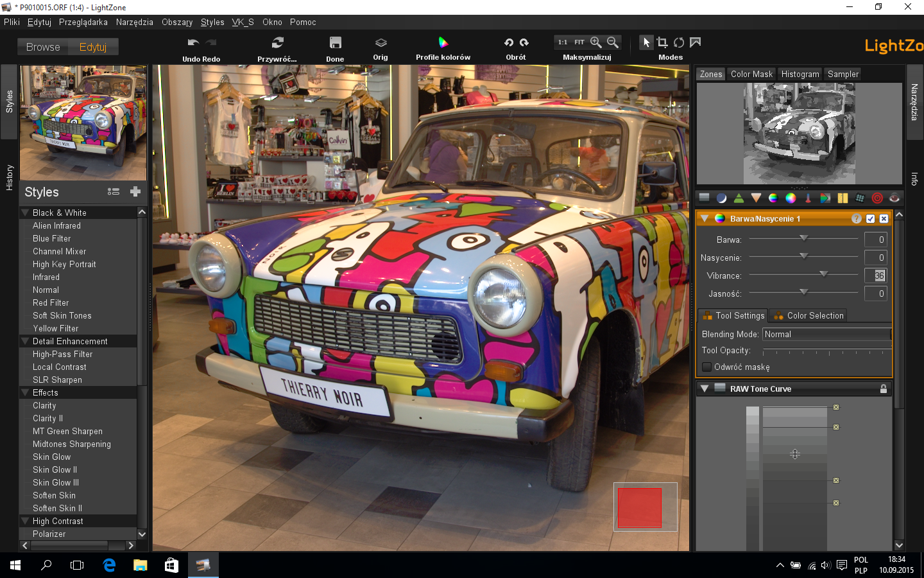Open the Blending Mode dropdown
The height and width of the screenshot is (578, 924).
click(826, 334)
